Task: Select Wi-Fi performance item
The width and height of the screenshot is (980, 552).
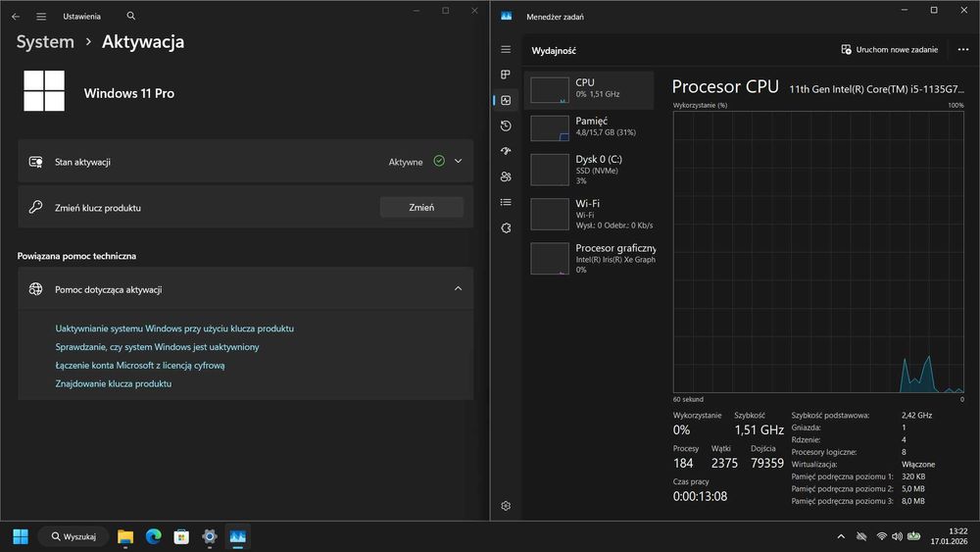Action: (x=589, y=214)
